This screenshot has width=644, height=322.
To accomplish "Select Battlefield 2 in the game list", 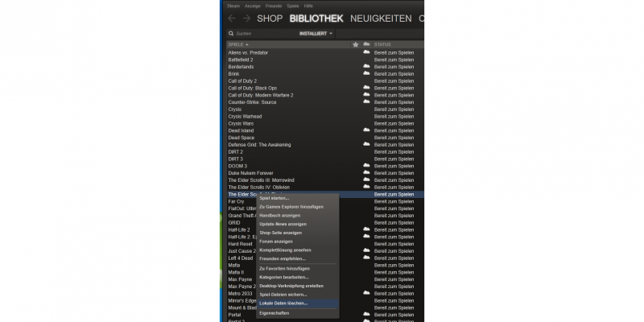I will [241, 60].
